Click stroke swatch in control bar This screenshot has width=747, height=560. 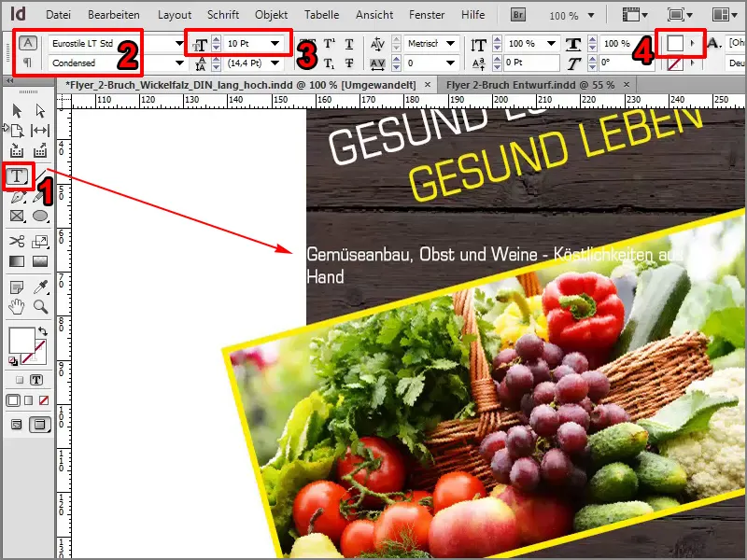(x=674, y=63)
